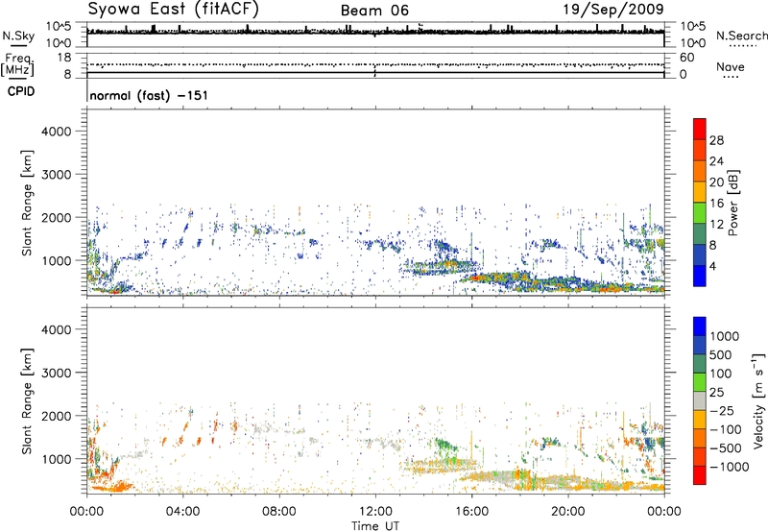This screenshot has height=532, width=768.
Task: Click the 'Slant Range [km]' label of power panel
Action: 27,203
